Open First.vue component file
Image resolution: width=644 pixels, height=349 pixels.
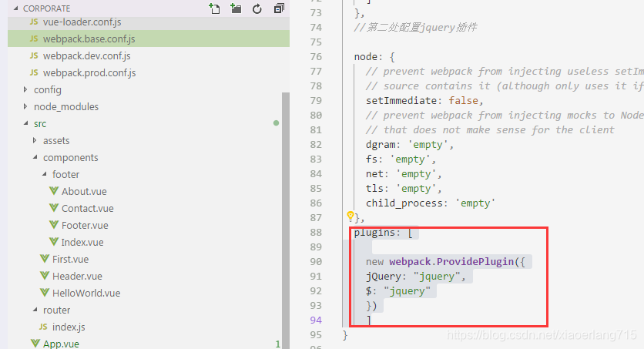click(70, 259)
